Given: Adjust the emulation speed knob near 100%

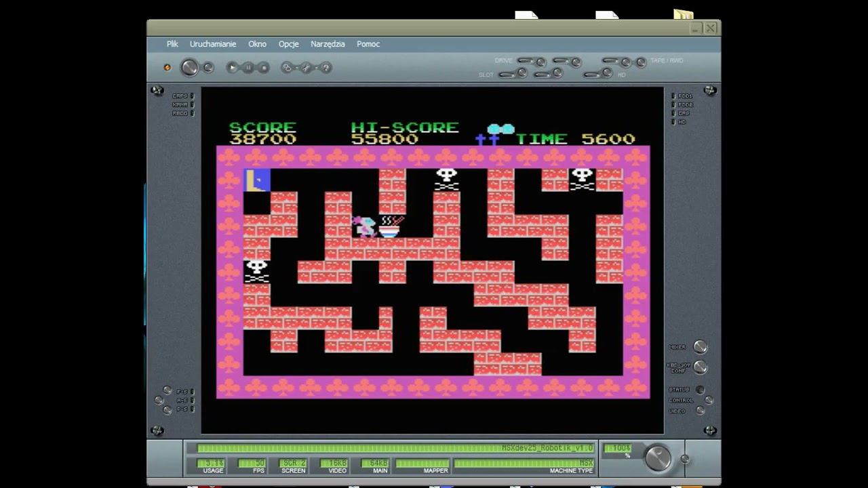Looking at the screenshot, I should pos(657,458).
